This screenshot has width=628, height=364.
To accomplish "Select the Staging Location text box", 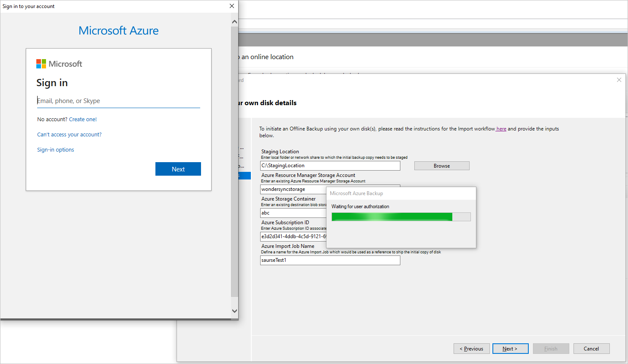I will coord(330,166).
